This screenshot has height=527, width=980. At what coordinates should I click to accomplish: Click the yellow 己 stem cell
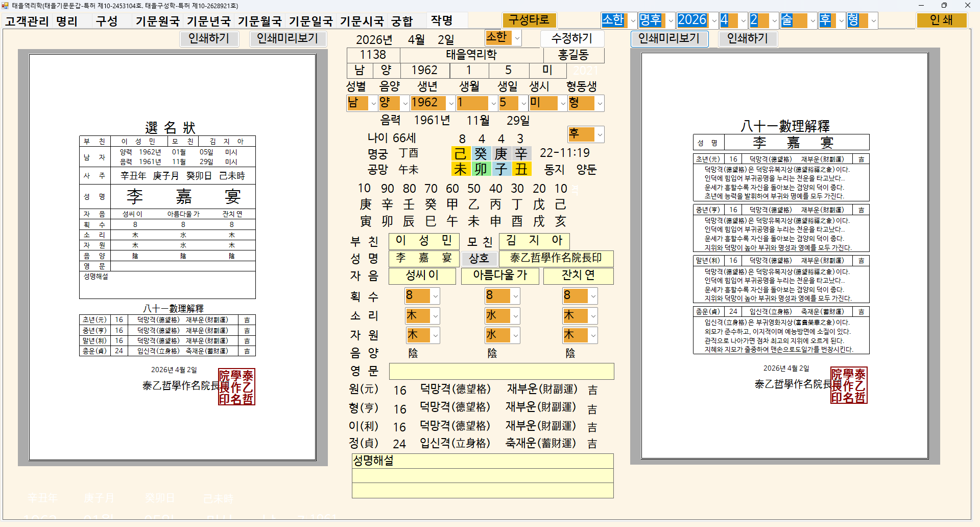coord(461,154)
